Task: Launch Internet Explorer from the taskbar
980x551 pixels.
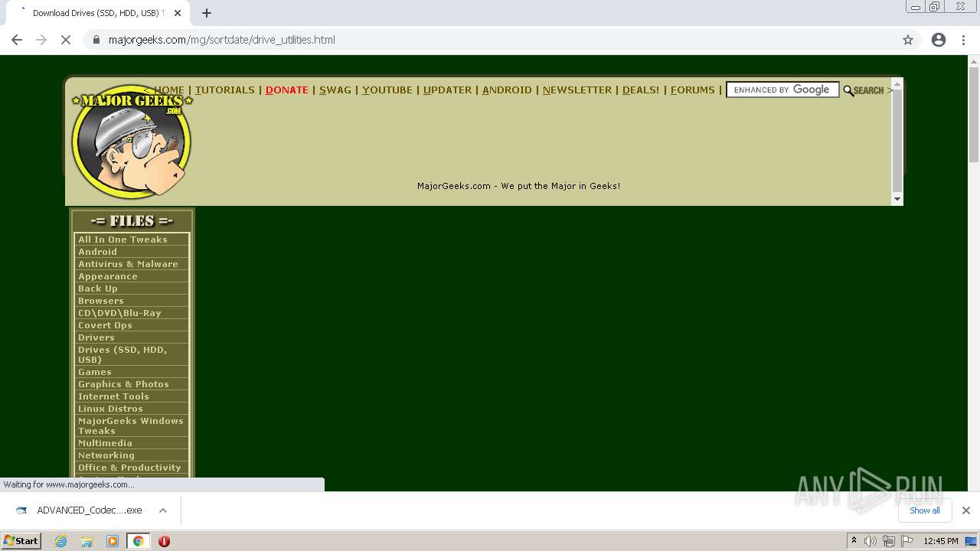Action: click(61, 541)
